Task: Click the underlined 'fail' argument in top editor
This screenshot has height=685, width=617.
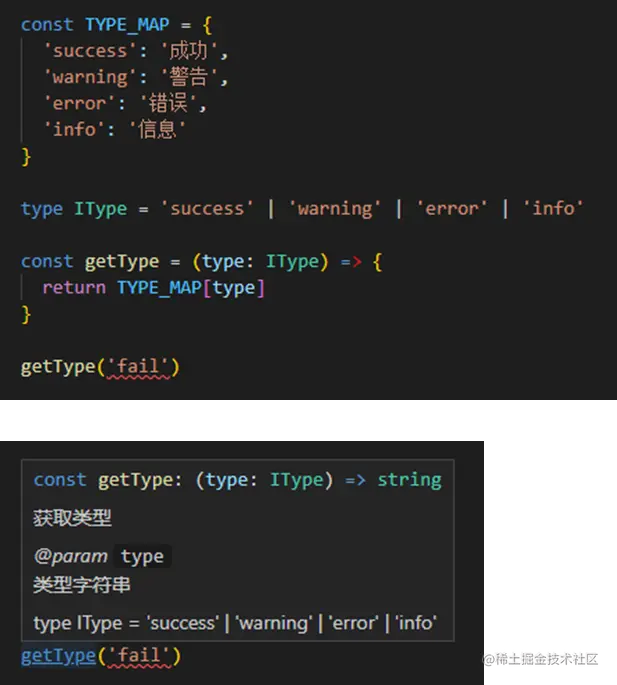Action: [x=138, y=367]
